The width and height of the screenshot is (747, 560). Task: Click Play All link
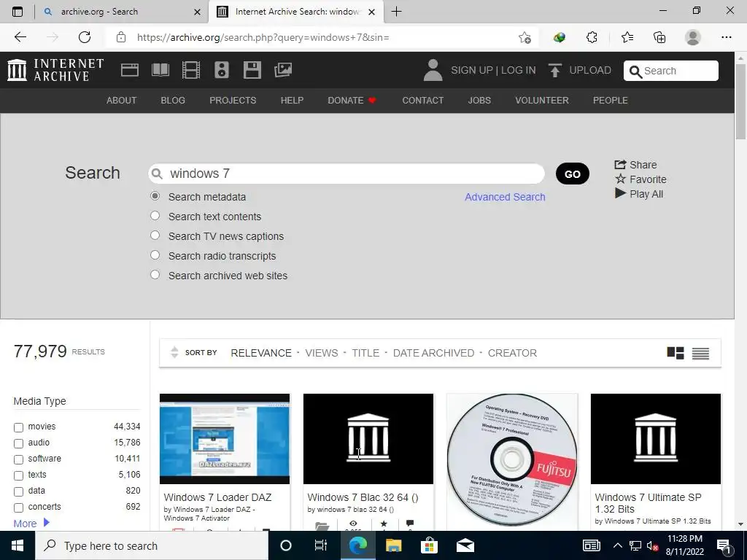639,194
